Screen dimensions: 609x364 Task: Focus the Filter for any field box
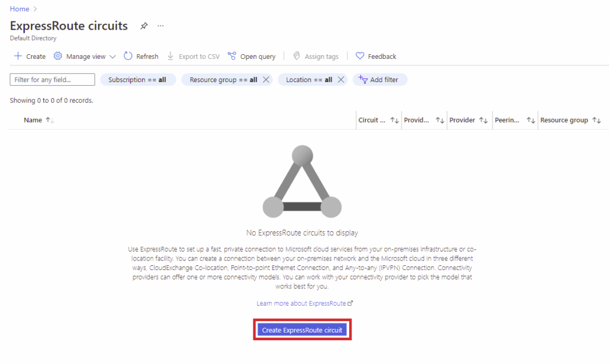(x=52, y=79)
